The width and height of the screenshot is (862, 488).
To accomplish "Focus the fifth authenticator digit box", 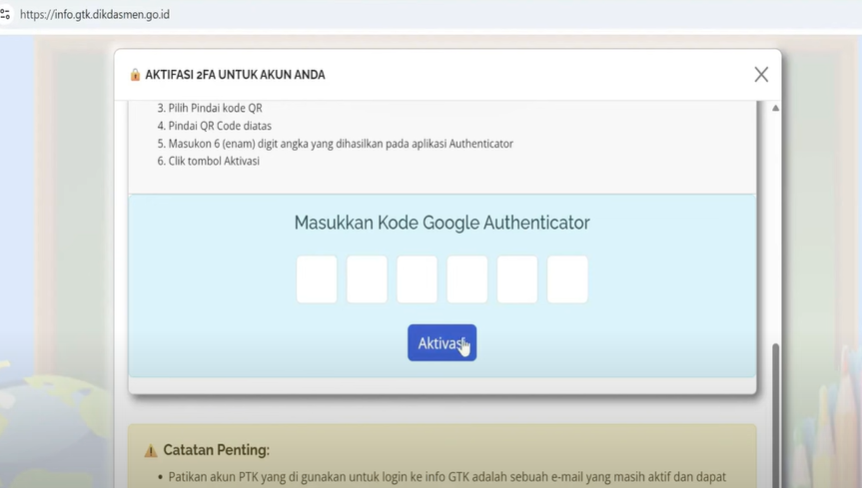I will pyautogui.click(x=517, y=279).
